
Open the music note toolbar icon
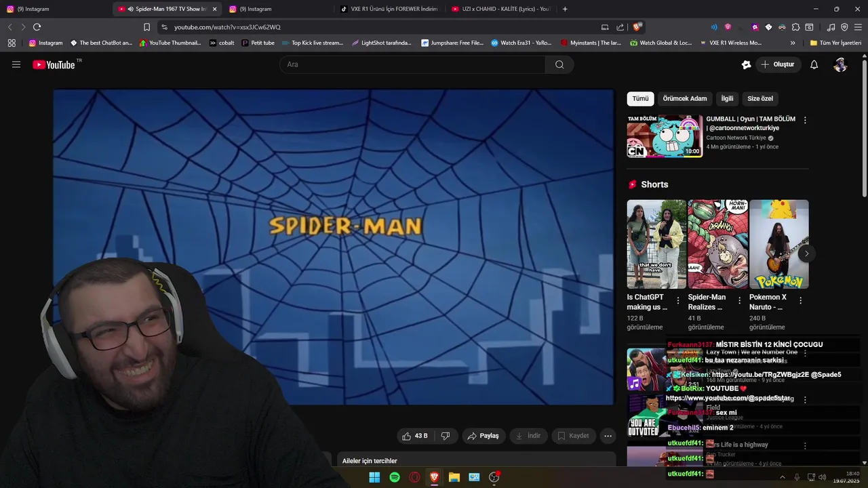(831, 27)
